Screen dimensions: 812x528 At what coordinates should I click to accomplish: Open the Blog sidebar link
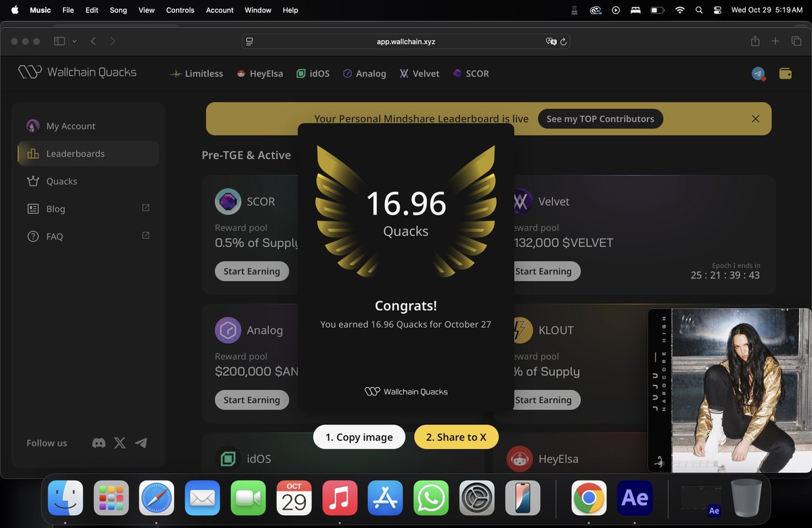pyautogui.click(x=88, y=208)
